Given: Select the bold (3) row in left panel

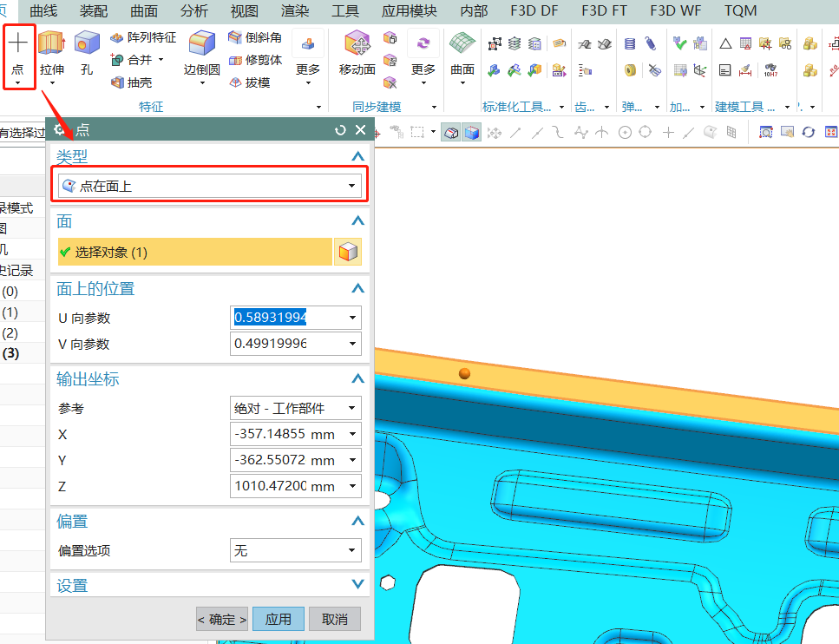Looking at the screenshot, I should click(10, 353).
